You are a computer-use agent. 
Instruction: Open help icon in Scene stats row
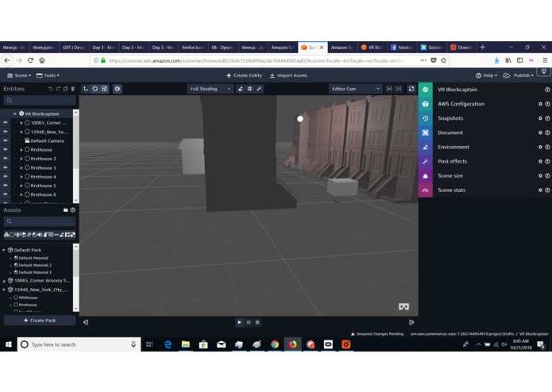[x=547, y=190]
